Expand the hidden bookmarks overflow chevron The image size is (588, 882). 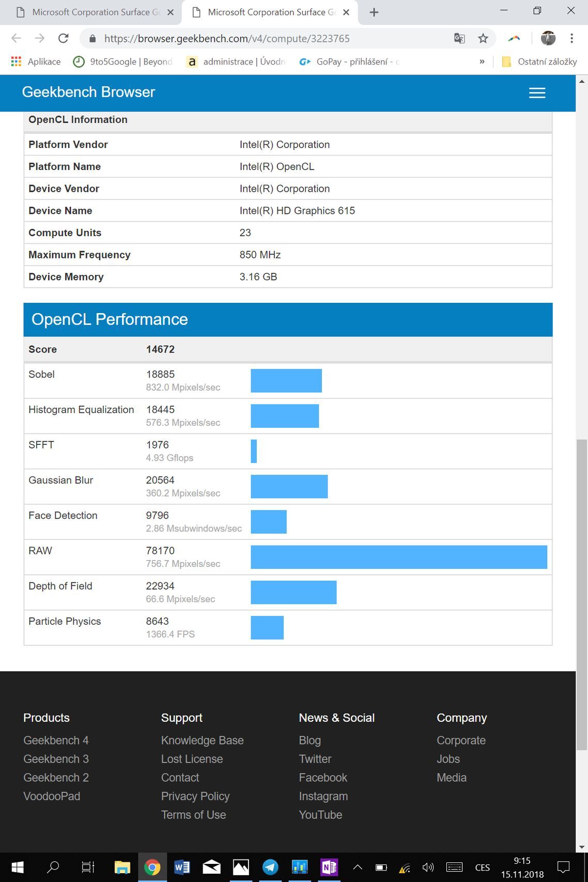[482, 61]
